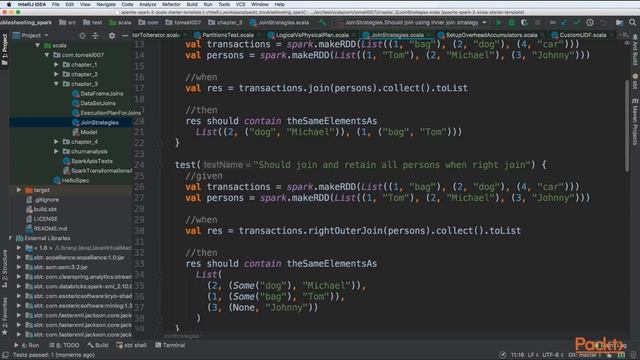
Task: Place cursor on rightOuterJoin line
Action: point(353,231)
